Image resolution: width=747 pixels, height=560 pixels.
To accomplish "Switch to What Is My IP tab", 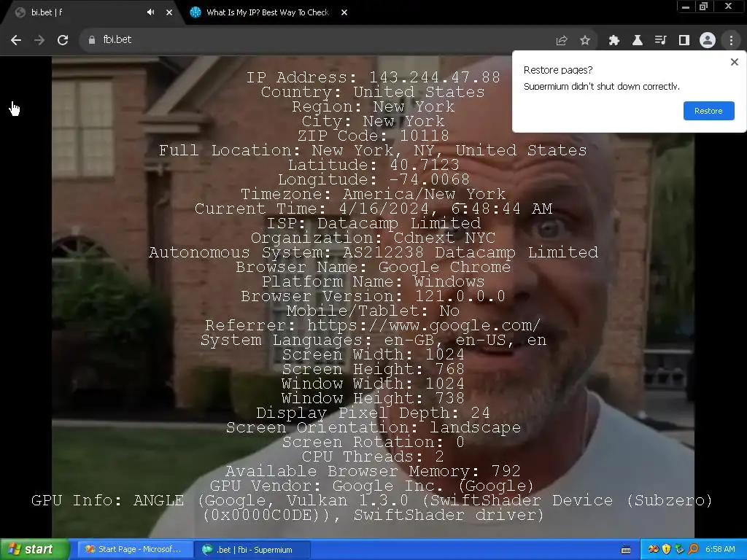I will coord(267,12).
